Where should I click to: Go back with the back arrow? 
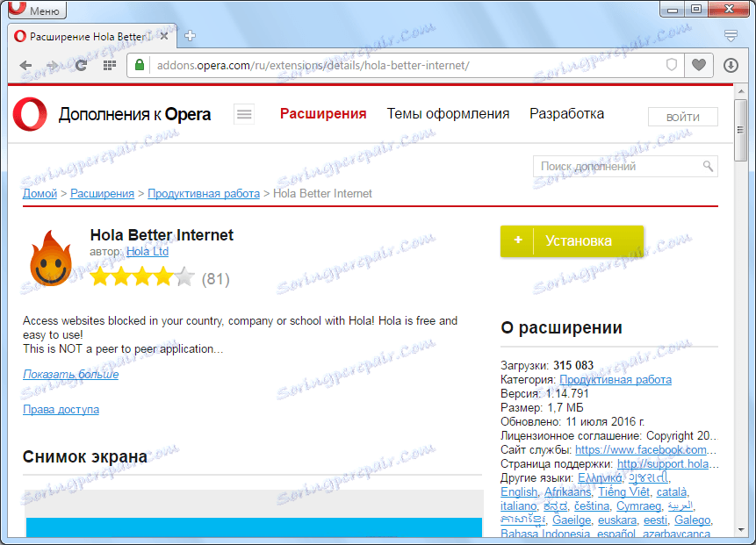[25, 65]
